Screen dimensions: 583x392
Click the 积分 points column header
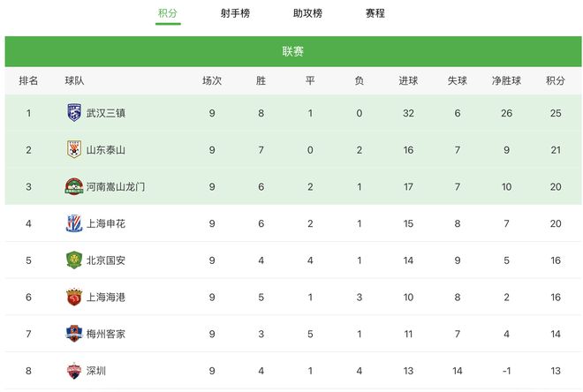coord(556,80)
